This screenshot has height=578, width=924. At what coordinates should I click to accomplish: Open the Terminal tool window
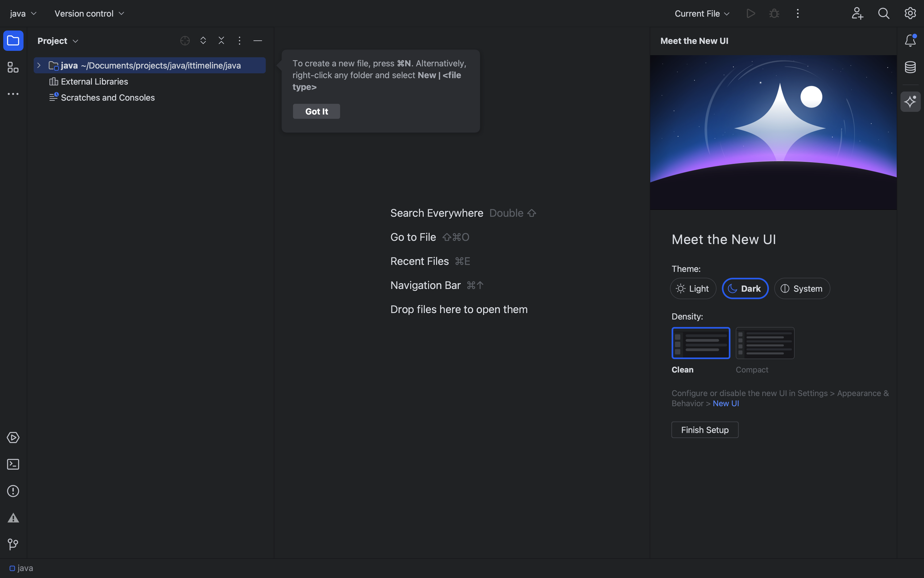click(x=13, y=464)
